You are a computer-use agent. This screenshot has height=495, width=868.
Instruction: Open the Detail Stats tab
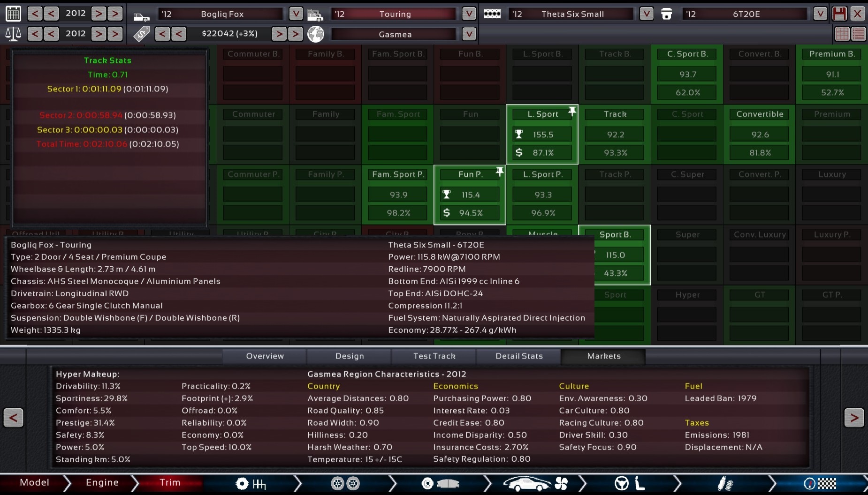coord(519,356)
